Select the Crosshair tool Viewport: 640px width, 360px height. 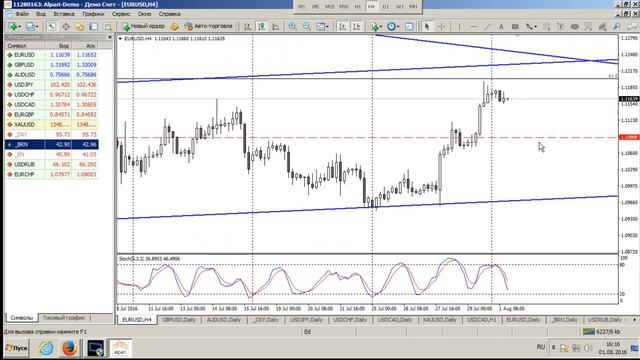tap(441, 27)
